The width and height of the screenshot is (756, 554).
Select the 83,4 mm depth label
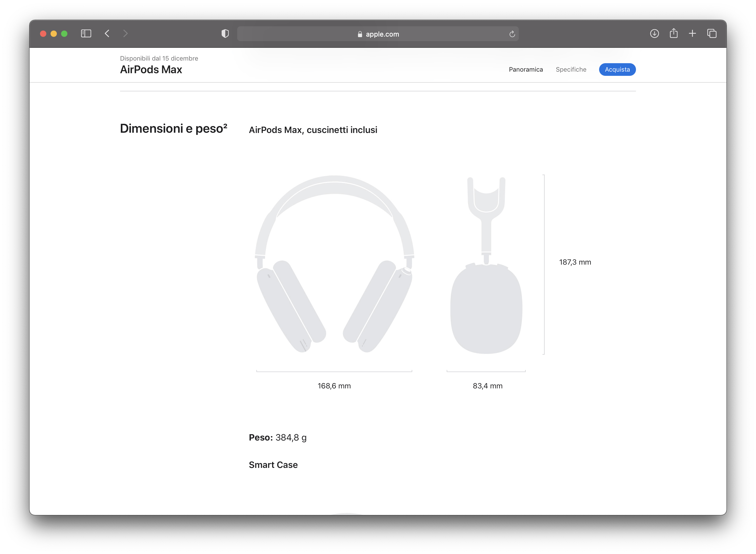[x=488, y=386]
